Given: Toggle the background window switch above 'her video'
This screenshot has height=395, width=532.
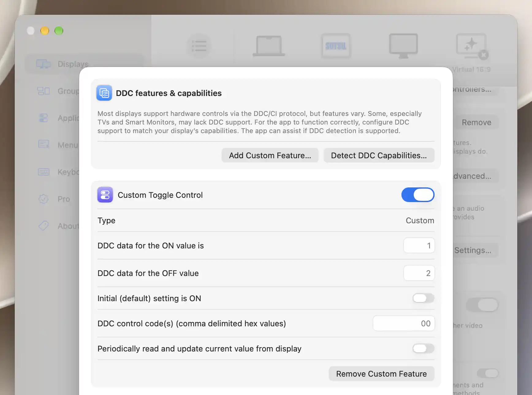Looking at the screenshot, I should click(x=482, y=305).
